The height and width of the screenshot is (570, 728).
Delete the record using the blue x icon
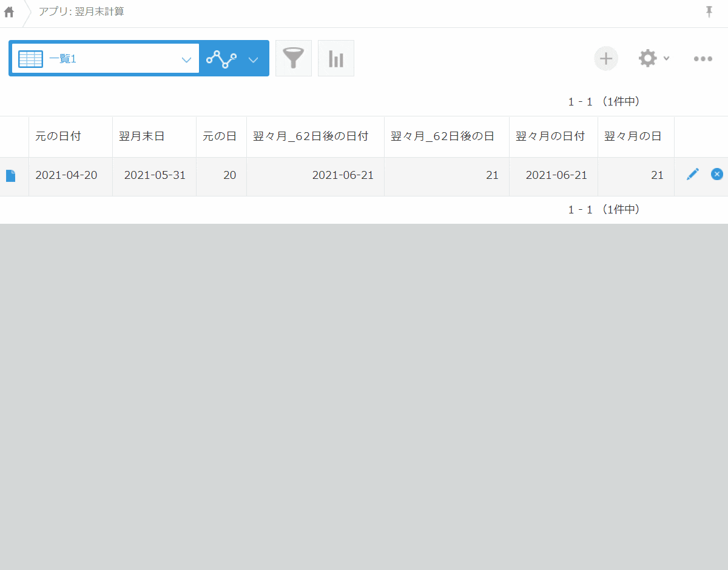tap(717, 174)
